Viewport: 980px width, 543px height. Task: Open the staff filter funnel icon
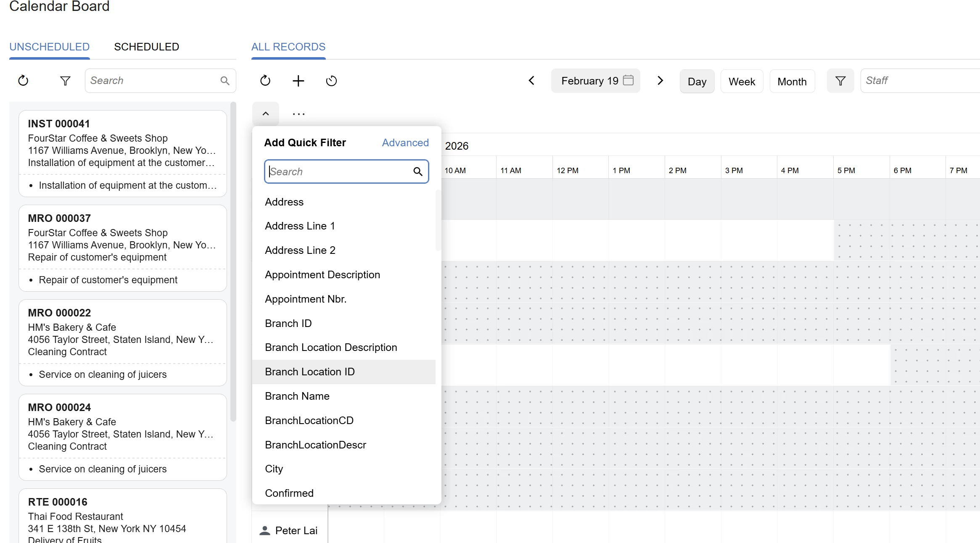click(x=840, y=81)
